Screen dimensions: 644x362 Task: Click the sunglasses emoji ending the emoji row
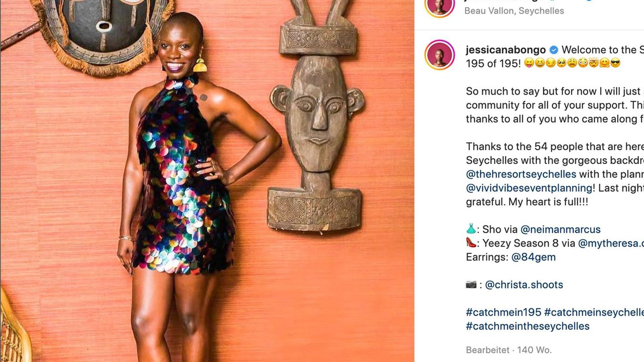click(615, 63)
